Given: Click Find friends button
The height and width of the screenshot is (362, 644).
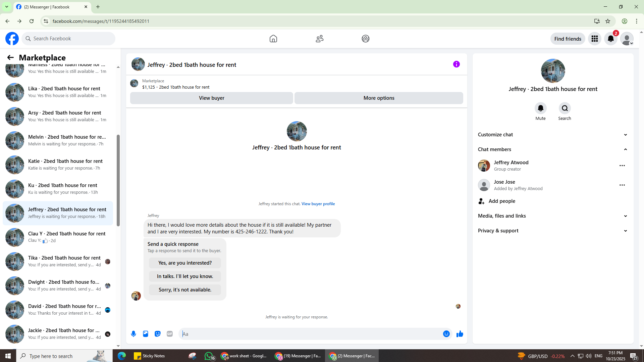Looking at the screenshot, I should point(568,39).
